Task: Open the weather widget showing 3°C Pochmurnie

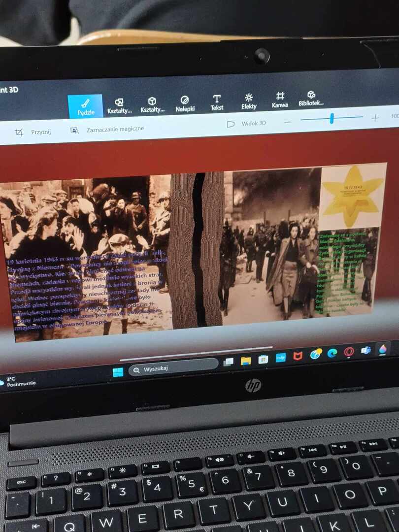Action: point(18,382)
